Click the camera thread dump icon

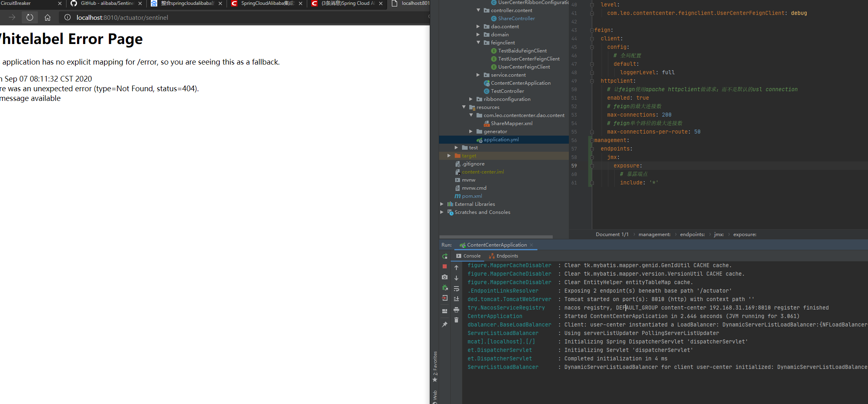pyautogui.click(x=445, y=277)
